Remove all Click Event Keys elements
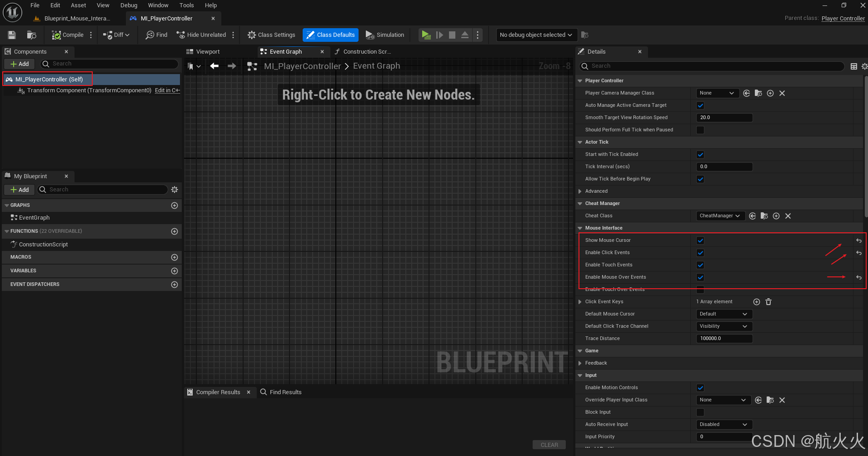Image resolution: width=868 pixels, height=456 pixels. click(768, 302)
